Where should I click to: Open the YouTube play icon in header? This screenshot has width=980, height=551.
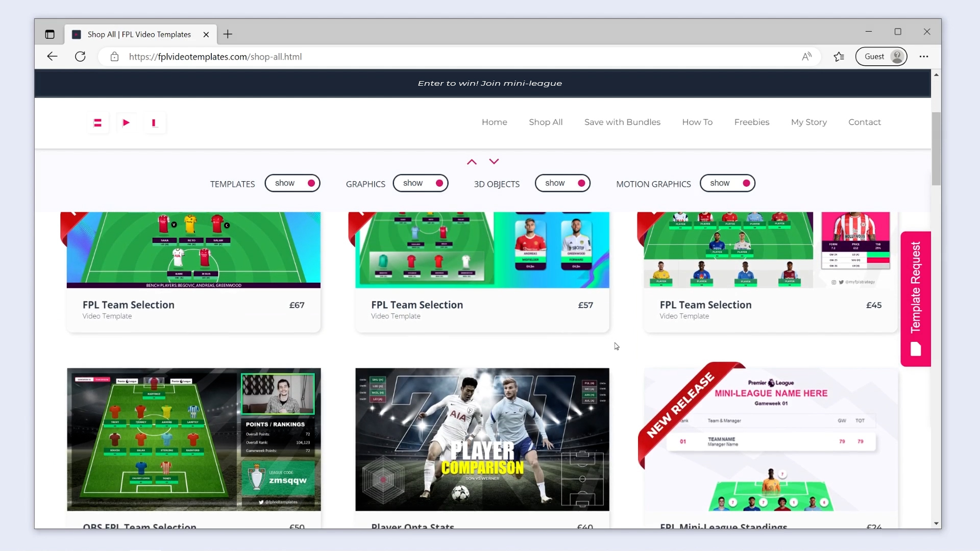pyautogui.click(x=126, y=122)
